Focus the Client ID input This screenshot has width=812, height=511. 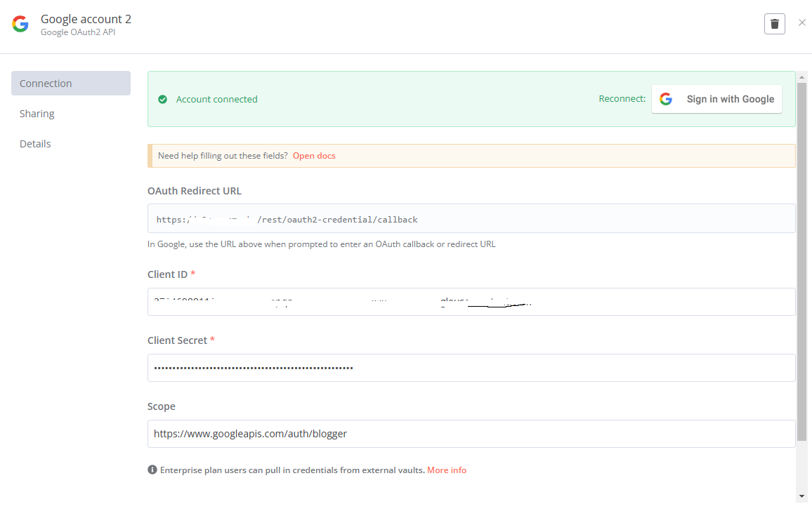coord(471,302)
